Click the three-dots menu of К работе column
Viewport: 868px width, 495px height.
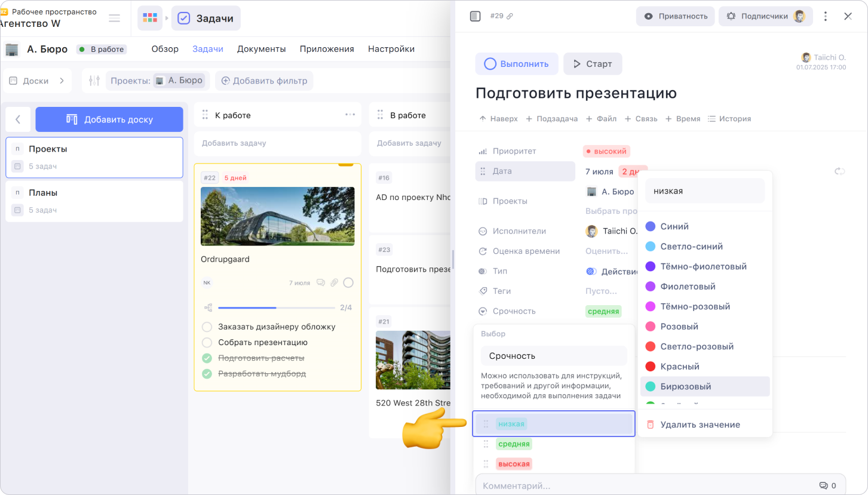(350, 115)
